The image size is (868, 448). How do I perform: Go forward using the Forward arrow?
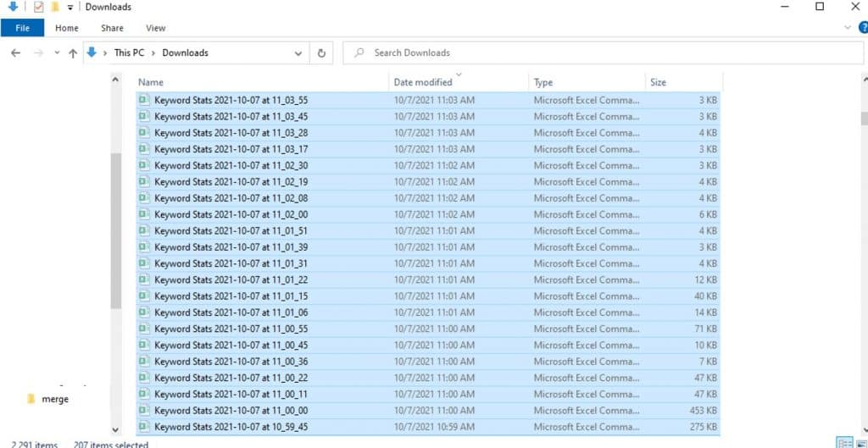(39, 53)
